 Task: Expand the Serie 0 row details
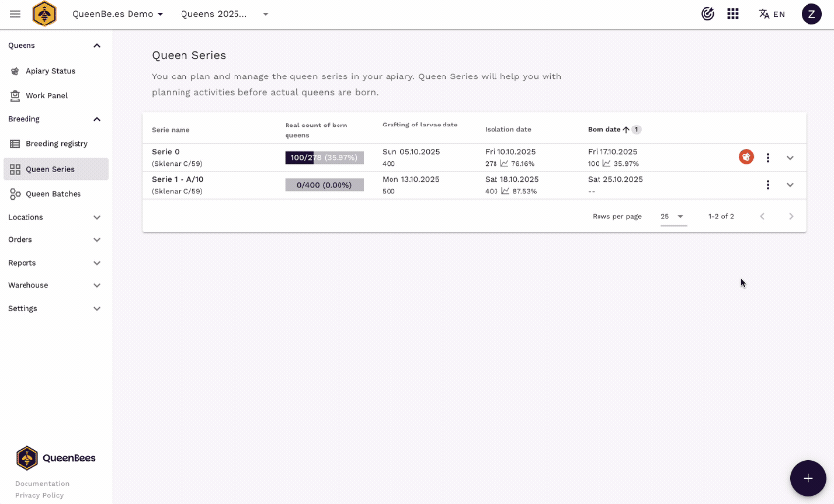pos(790,157)
